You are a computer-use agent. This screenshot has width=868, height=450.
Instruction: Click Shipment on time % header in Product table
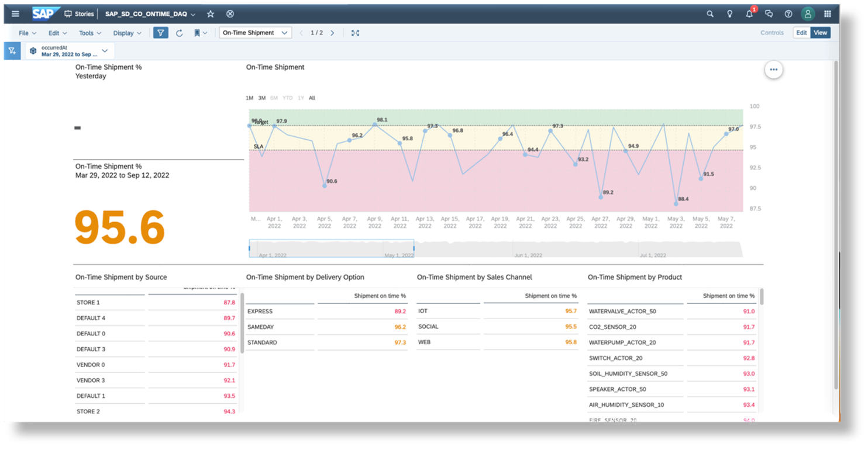coord(729,296)
